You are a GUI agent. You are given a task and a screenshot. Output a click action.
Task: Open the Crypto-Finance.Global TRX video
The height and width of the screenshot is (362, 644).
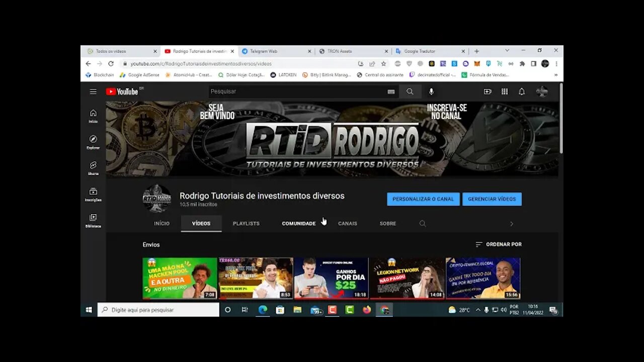[x=483, y=278]
